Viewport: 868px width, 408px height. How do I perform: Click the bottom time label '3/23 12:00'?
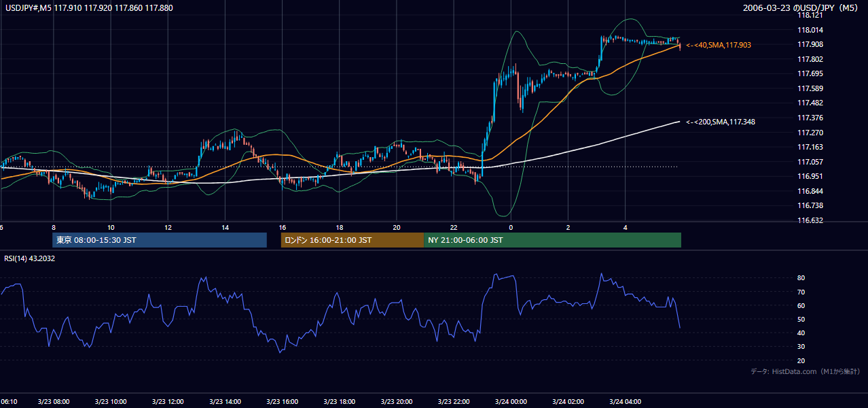(x=168, y=402)
